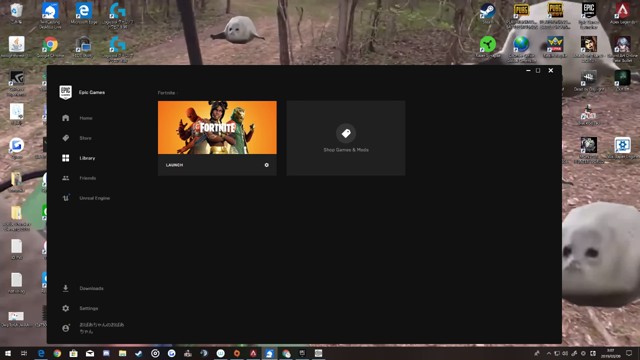Select the Library grid icon
The height and width of the screenshot is (360, 640).
tap(66, 158)
